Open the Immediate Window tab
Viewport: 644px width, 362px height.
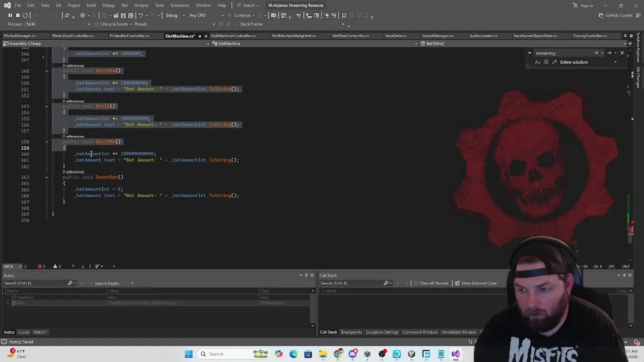click(459, 332)
